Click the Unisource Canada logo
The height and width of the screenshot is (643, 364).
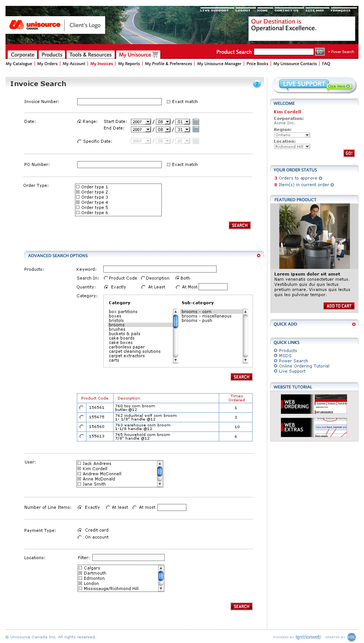[x=35, y=25]
